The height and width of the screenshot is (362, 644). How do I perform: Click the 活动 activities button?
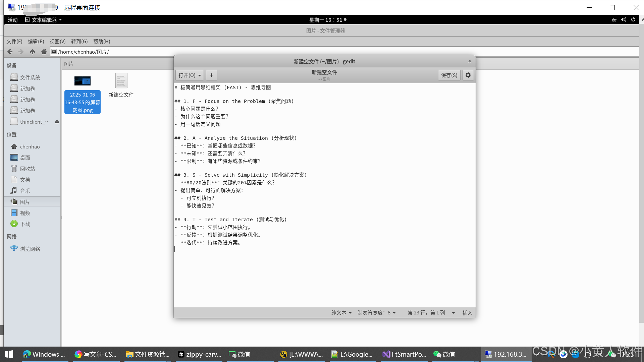13,20
